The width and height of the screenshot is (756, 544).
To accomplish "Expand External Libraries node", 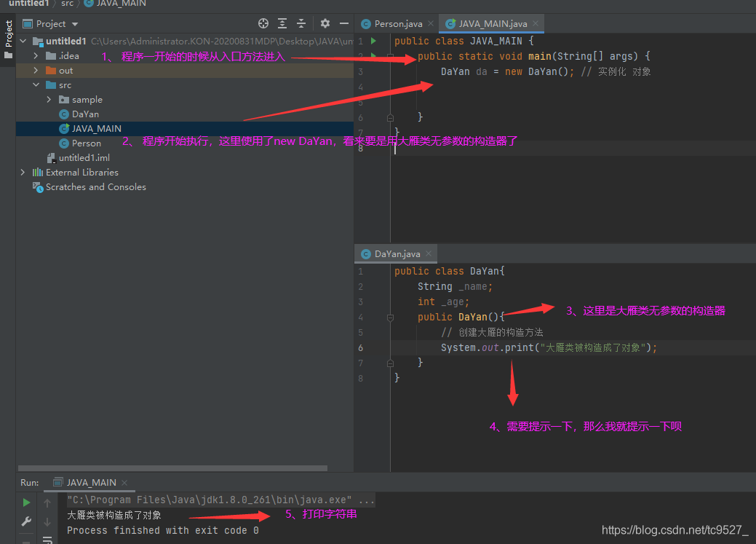I will pos(23,173).
